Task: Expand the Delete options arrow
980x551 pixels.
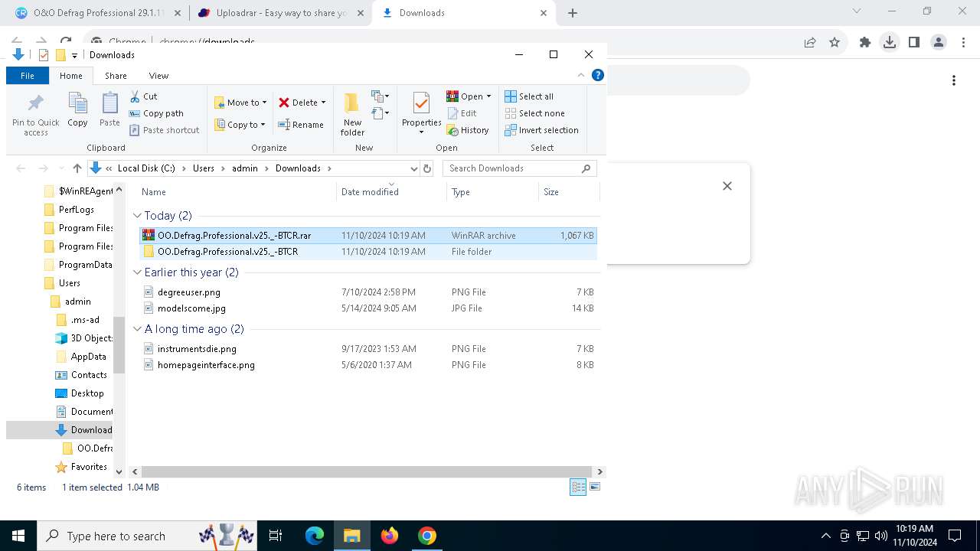Action: tap(323, 103)
